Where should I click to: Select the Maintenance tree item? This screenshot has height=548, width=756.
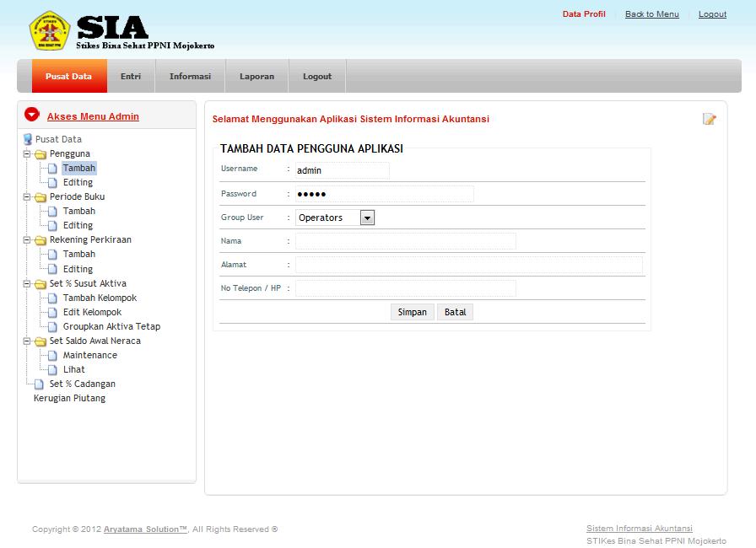tap(90, 356)
